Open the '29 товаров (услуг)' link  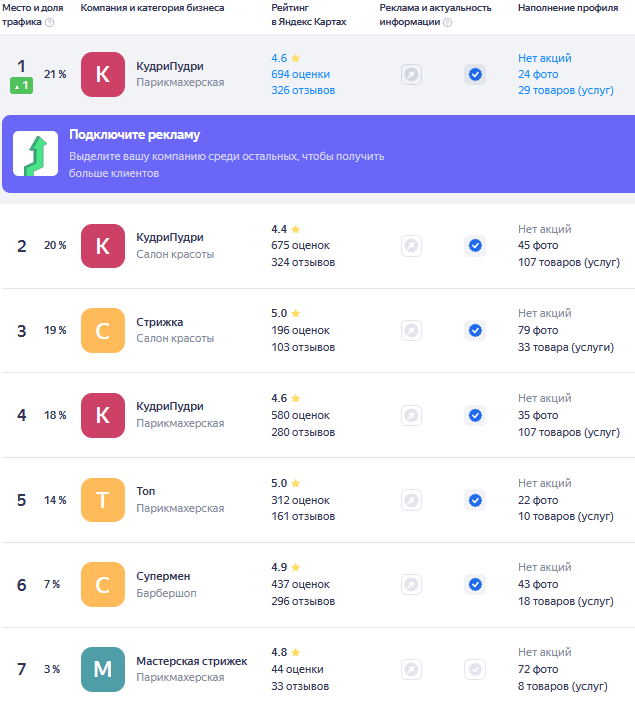tap(566, 90)
